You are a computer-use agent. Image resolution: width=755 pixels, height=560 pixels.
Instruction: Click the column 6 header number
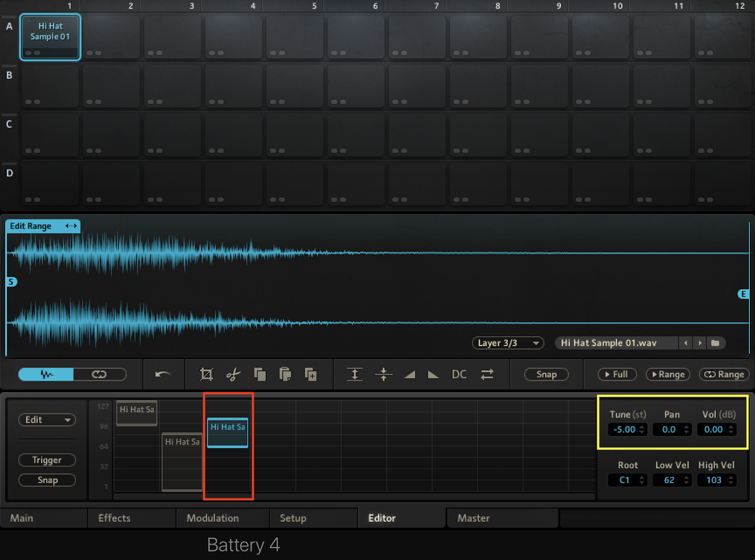(375, 6)
